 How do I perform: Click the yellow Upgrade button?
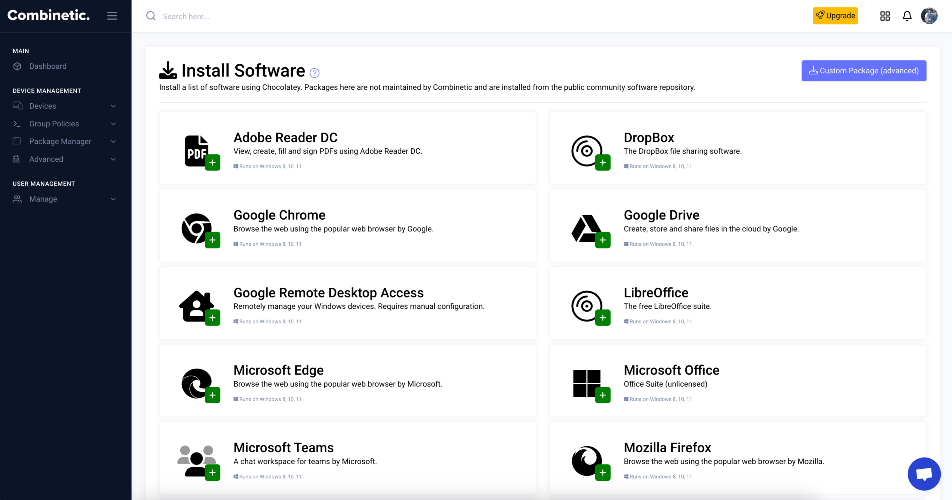[x=835, y=16]
